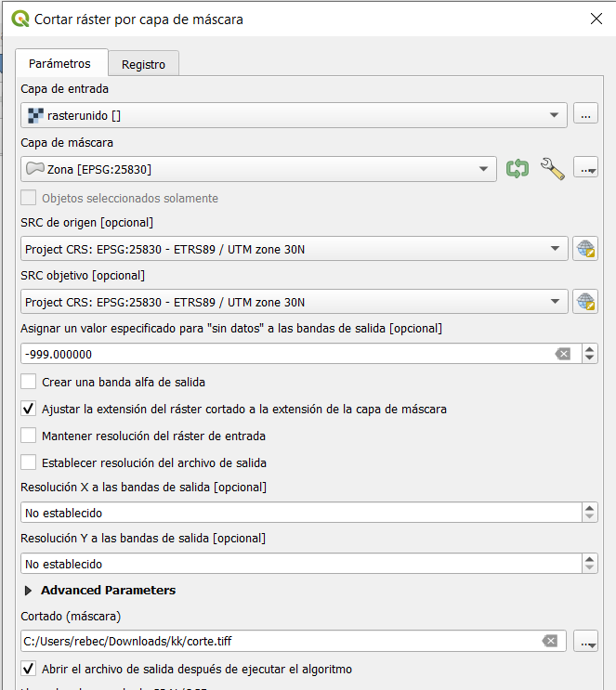Check Establecer resolución del archivo de salida
Screen dimensions: 616x690
coord(29,462)
